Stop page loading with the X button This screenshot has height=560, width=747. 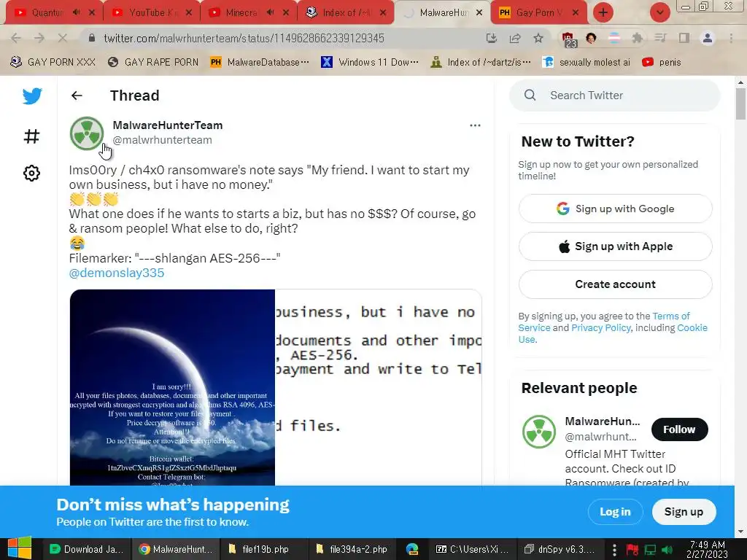pyautogui.click(x=63, y=38)
